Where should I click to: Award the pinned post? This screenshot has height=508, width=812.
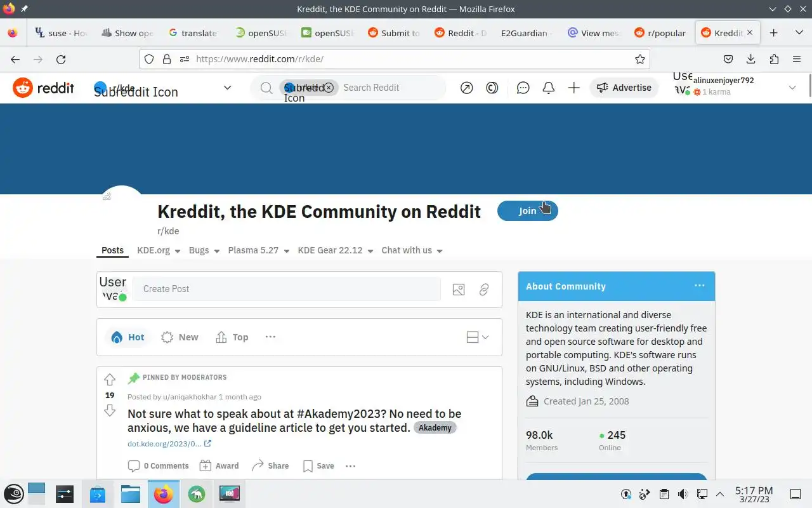pyautogui.click(x=219, y=466)
